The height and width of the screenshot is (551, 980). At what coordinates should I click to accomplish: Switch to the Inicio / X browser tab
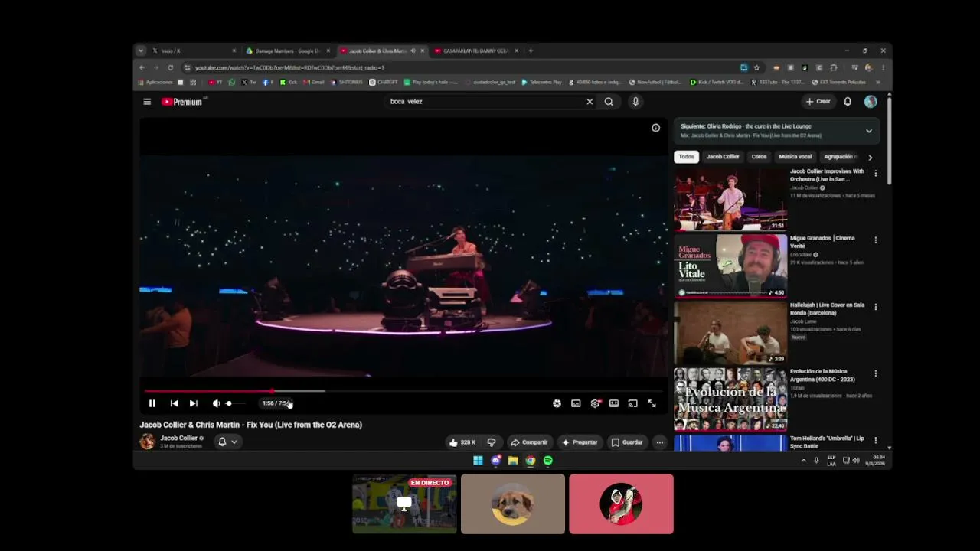click(x=194, y=51)
